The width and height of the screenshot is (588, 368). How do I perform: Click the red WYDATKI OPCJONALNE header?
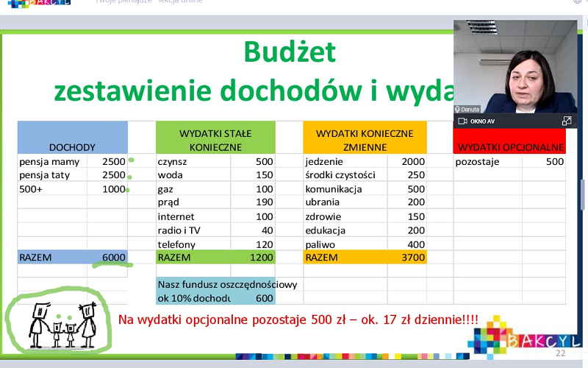(510, 146)
